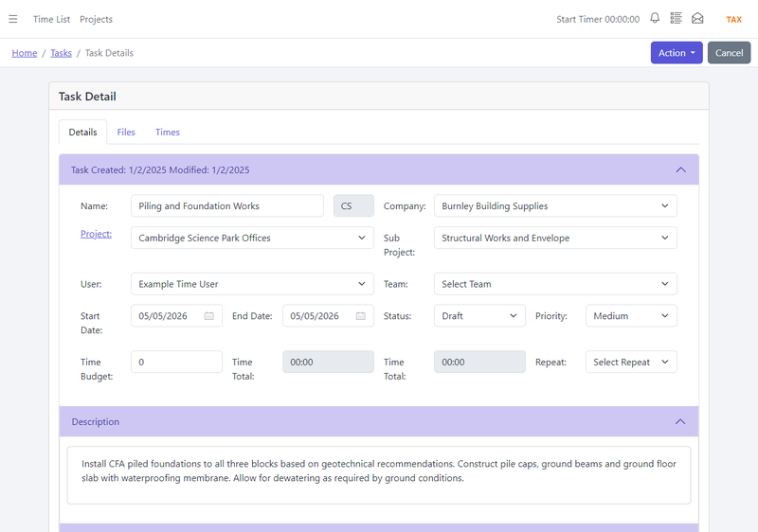Open the Select Team dropdown

555,284
